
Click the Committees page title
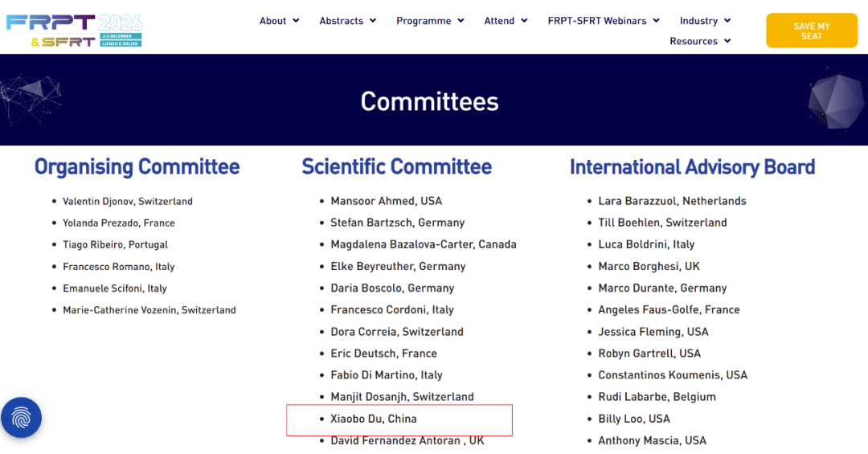click(429, 101)
